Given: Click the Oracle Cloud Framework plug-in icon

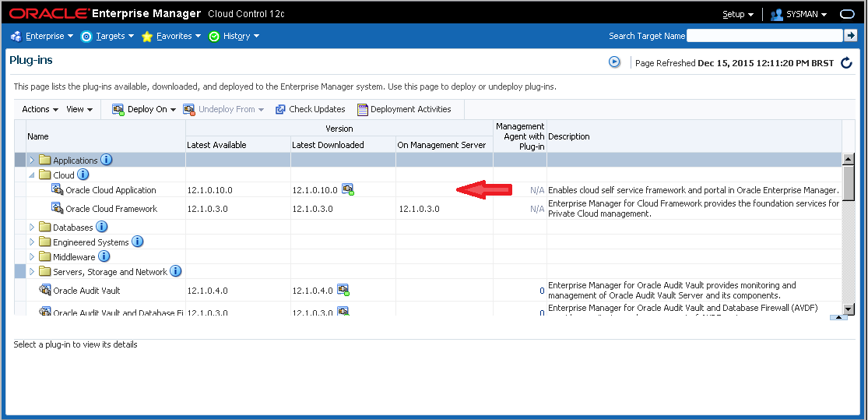Looking at the screenshot, I should (x=58, y=208).
